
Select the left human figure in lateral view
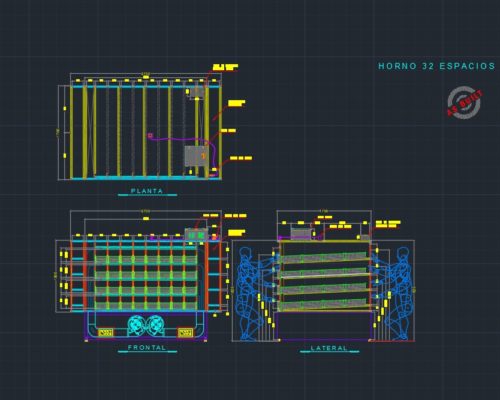(248, 293)
